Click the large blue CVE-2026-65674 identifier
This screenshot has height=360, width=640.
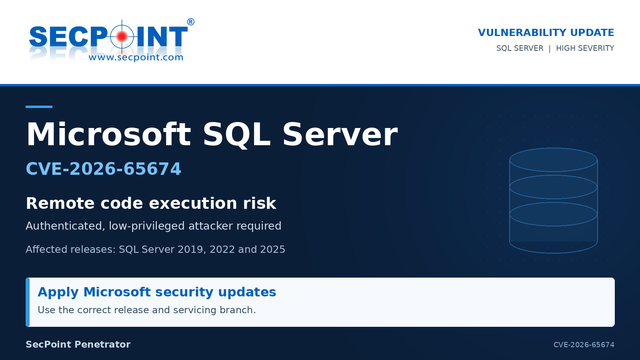pyautogui.click(x=103, y=169)
